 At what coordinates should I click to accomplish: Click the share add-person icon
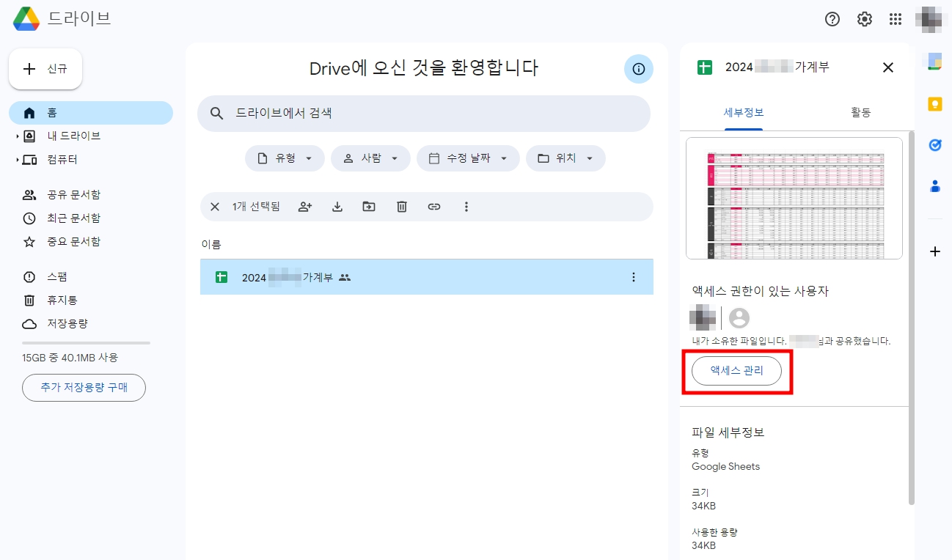point(305,207)
